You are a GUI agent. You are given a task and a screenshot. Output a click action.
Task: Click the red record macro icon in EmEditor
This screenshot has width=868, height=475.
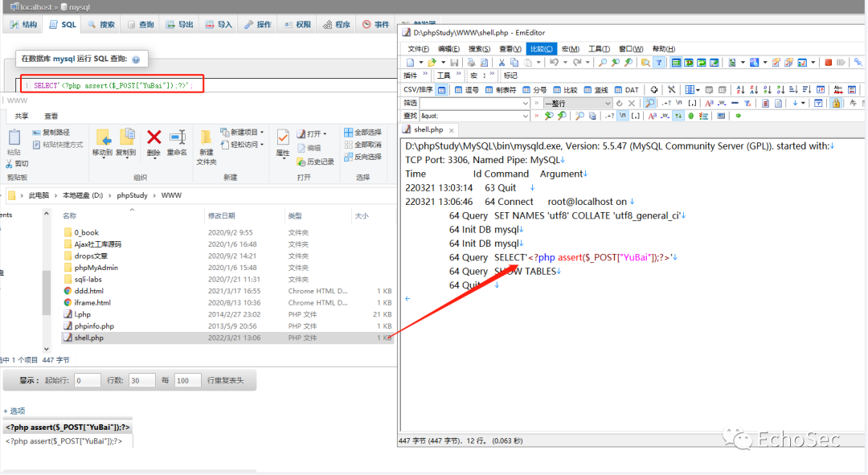(829, 62)
